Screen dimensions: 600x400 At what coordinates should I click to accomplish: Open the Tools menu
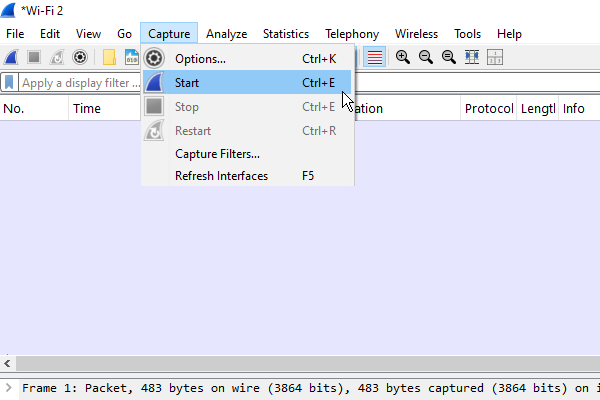point(467,34)
